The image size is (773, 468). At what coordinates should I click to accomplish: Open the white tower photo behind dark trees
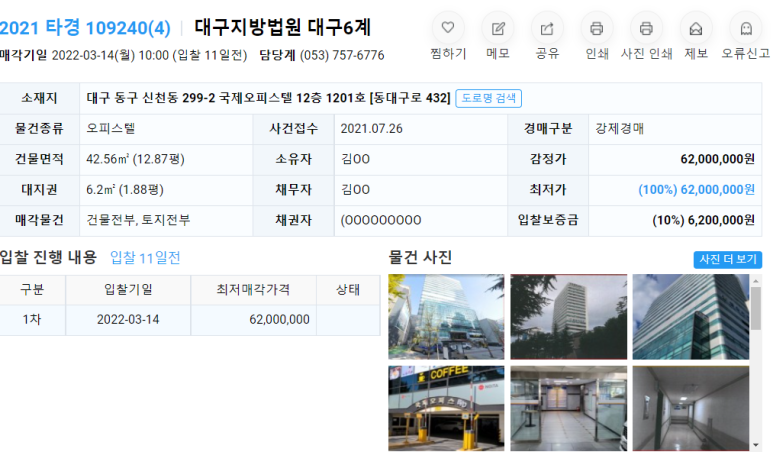click(568, 317)
